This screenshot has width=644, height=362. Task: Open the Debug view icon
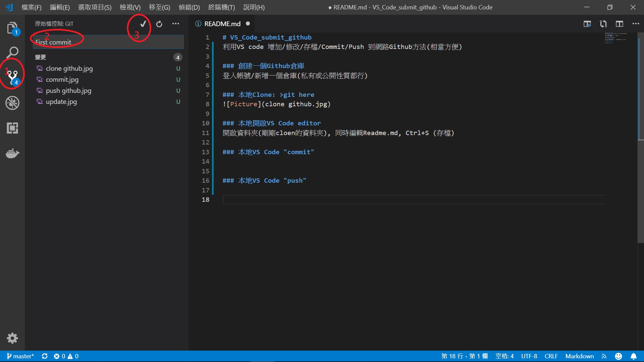pos(12,103)
